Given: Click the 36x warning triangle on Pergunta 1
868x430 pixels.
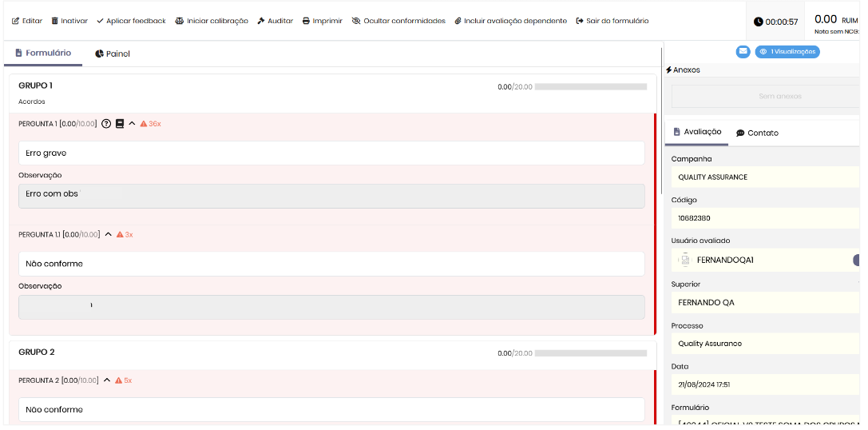Looking at the screenshot, I should (144, 124).
